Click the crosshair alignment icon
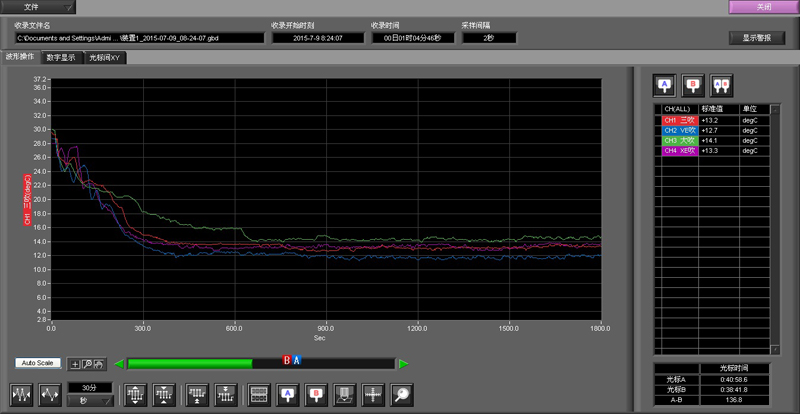Screen dimensions: 800x414 [373, 395]
